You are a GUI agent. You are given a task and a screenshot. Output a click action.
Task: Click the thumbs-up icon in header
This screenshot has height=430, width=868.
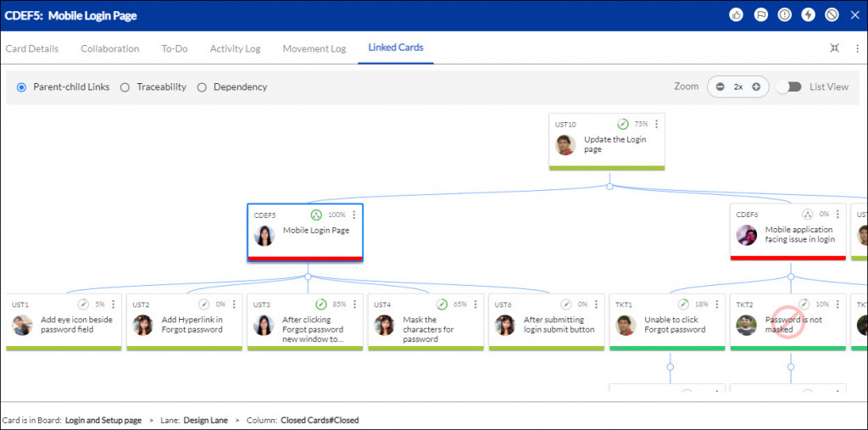click(x=736, y=15)
